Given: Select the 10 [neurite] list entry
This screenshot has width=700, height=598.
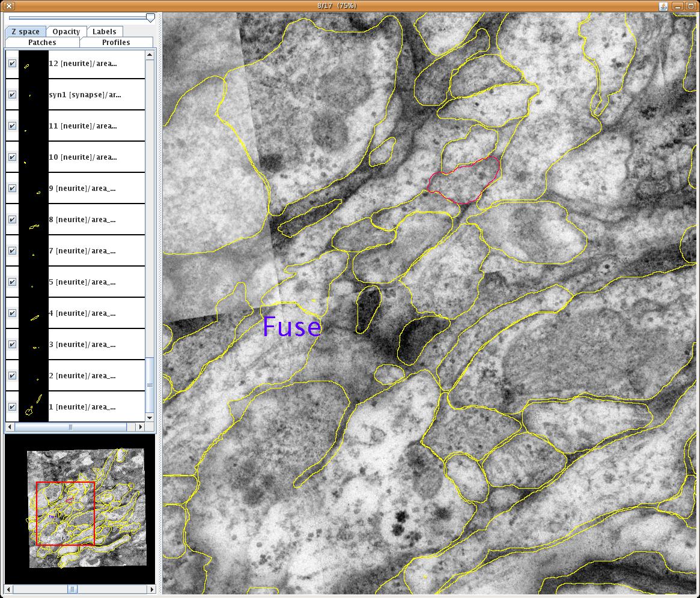Looking at the screenshot, I should [x=83, y=157].
